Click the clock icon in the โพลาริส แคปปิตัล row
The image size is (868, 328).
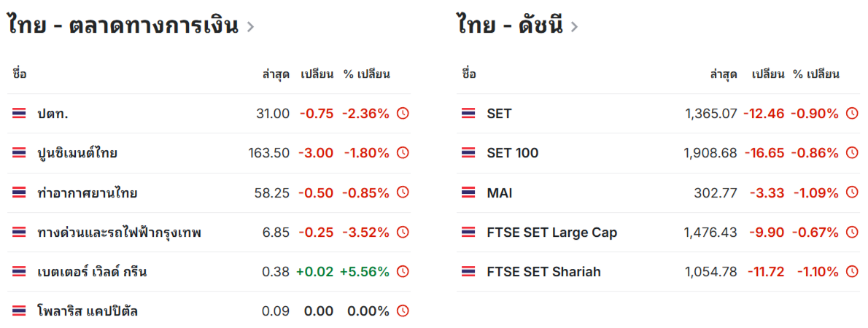click(x=403, y=311)
